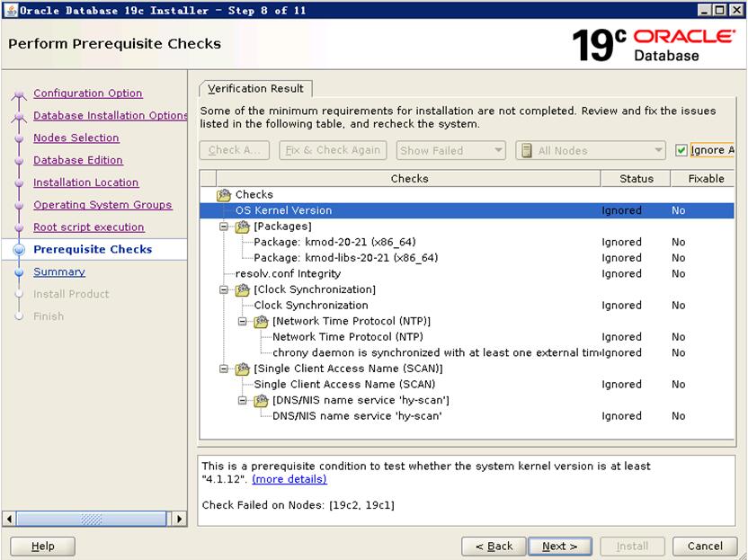The image size is (748, 560).
Task: Toggle the Ignore All checkbox
Action: [681, 151]
